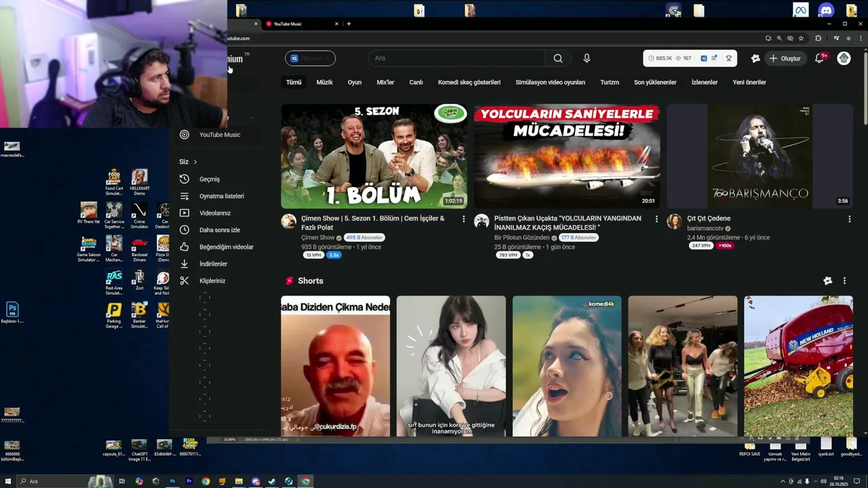
Task: Click the search magnifier button
Action: [557, 58]
